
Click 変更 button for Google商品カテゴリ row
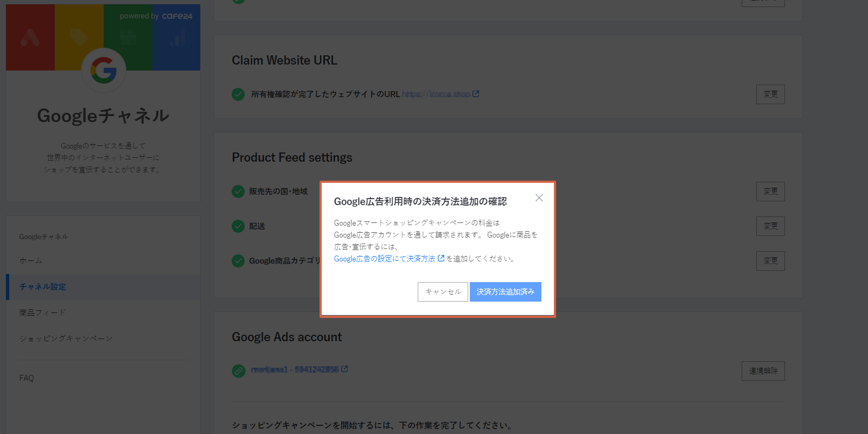coord(770,261)
